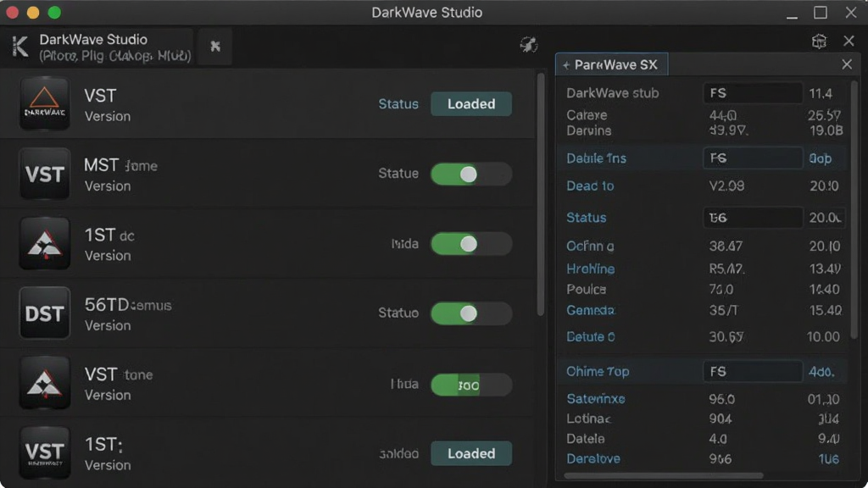Screen dimensions: 868x488
Task: Click the red close dot in title bar
Action: [x=12, y=12]
